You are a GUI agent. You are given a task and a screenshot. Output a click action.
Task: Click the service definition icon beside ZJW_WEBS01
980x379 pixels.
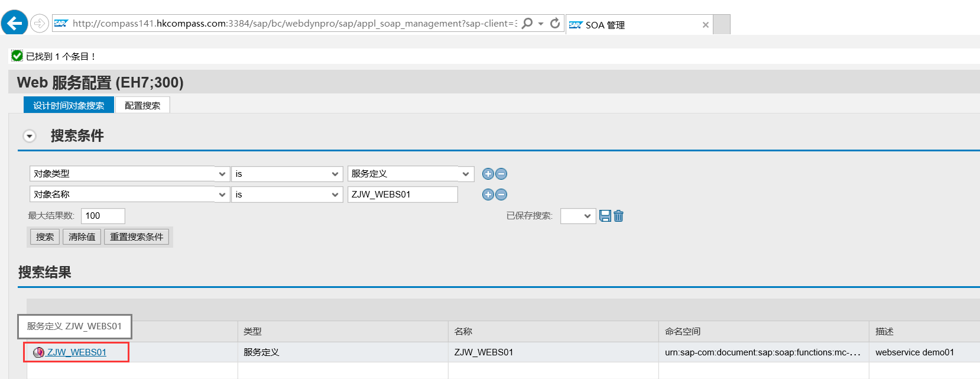click(x=39, y=352)
